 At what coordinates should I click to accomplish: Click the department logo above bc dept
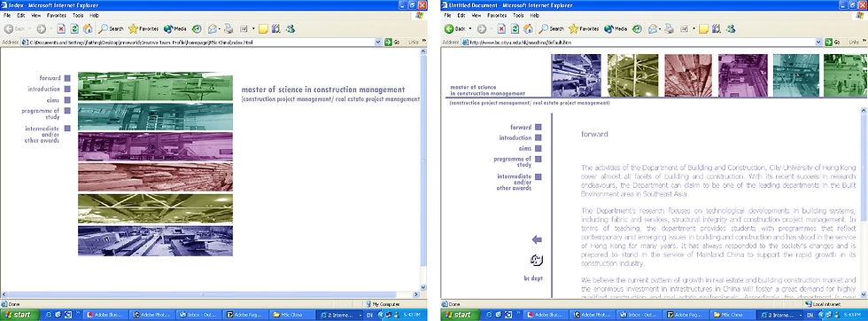[537, 260]
